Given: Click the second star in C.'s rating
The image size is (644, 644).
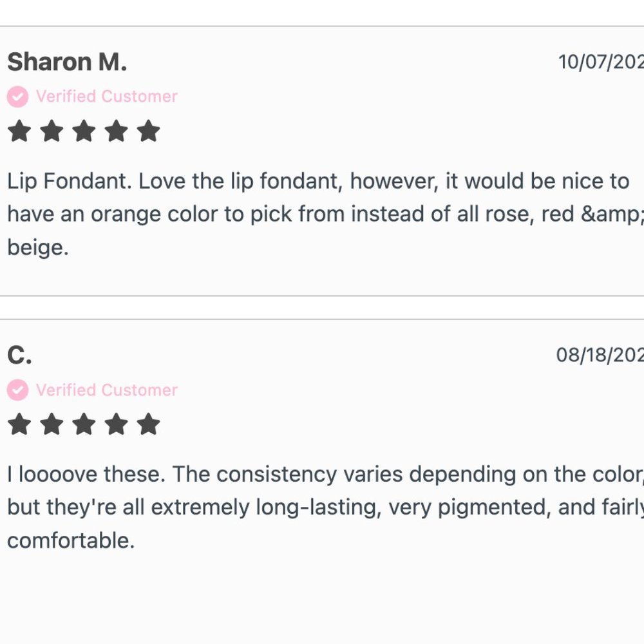Looking at the screenshot, I should pyautogui.click(x=52, y=424).
